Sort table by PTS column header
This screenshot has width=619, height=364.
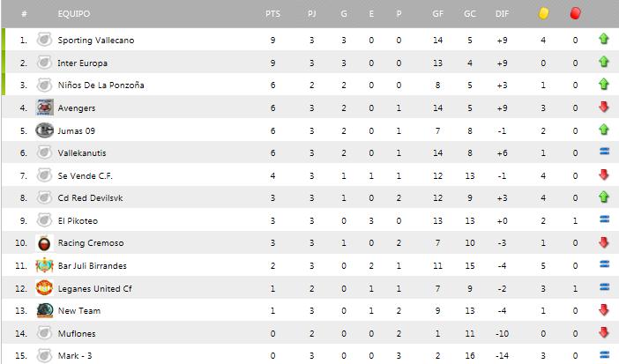click(x=272, y=15)
